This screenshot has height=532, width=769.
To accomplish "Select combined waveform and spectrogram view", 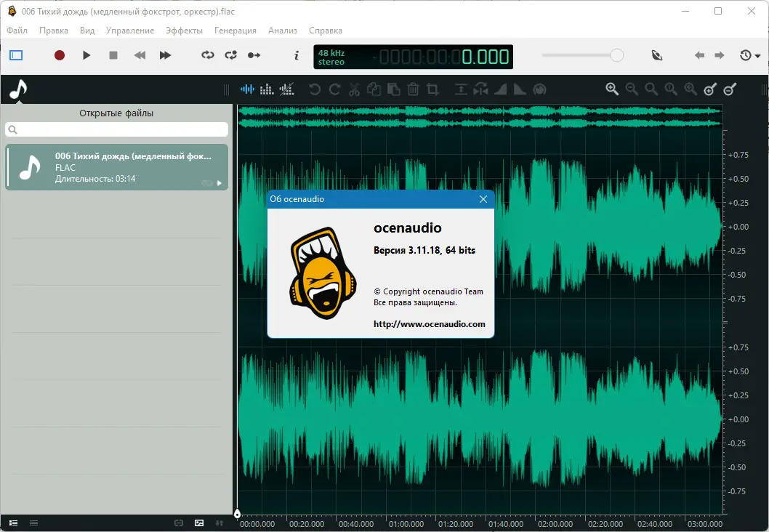I will coord(286,89).
